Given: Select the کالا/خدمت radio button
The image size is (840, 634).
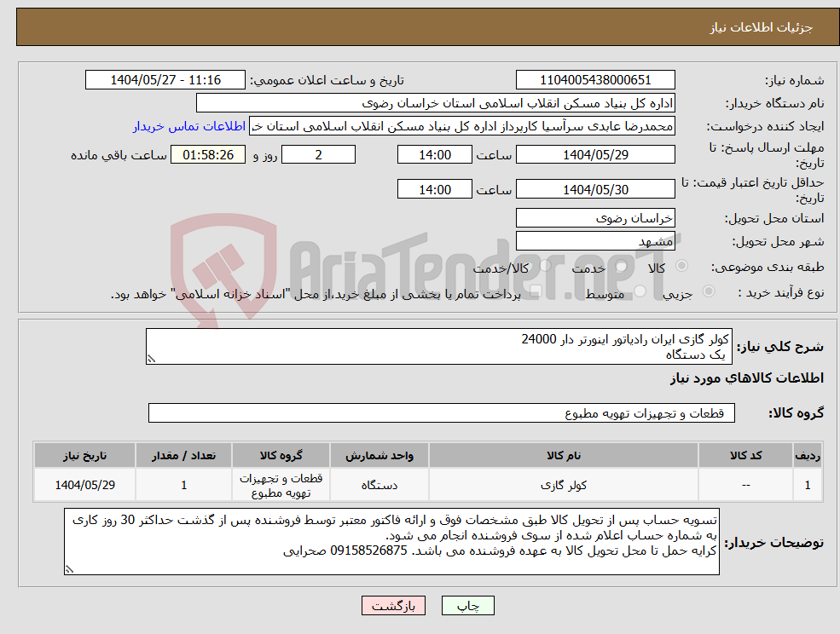Looking at the screenshot, I should click(x=546, y=265).
